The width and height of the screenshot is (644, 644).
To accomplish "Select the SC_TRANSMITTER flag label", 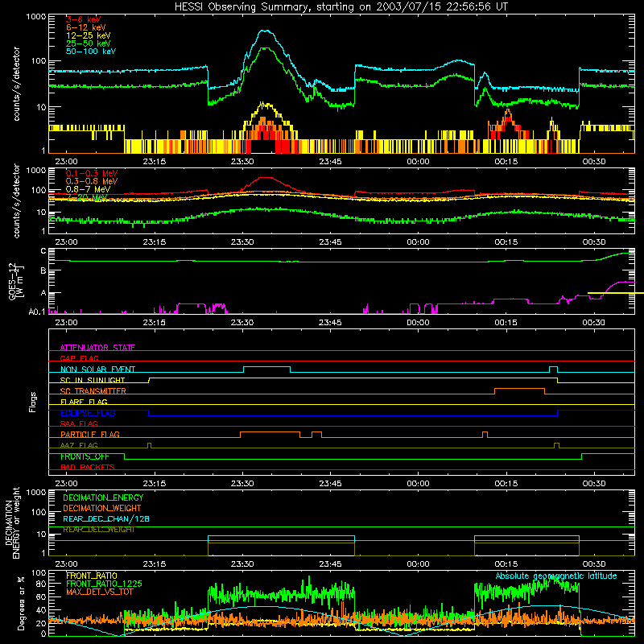I will pos(93,391).
